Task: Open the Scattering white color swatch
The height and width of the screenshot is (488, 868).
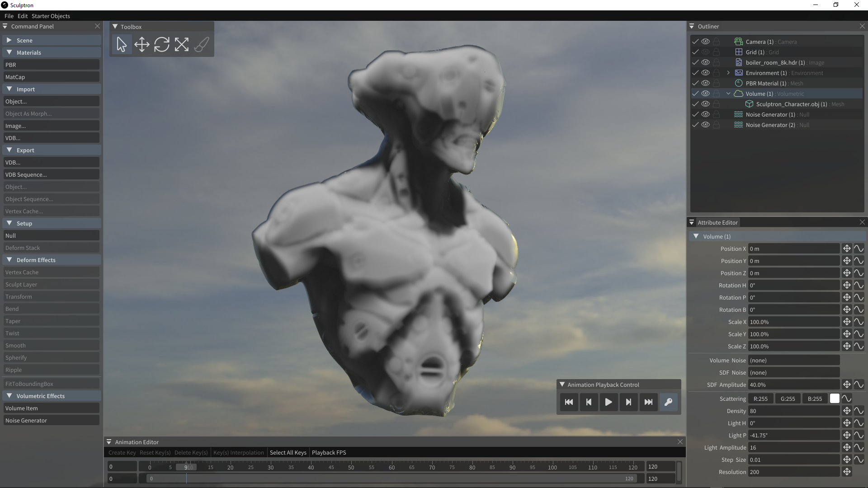Action: pos(835,399)
